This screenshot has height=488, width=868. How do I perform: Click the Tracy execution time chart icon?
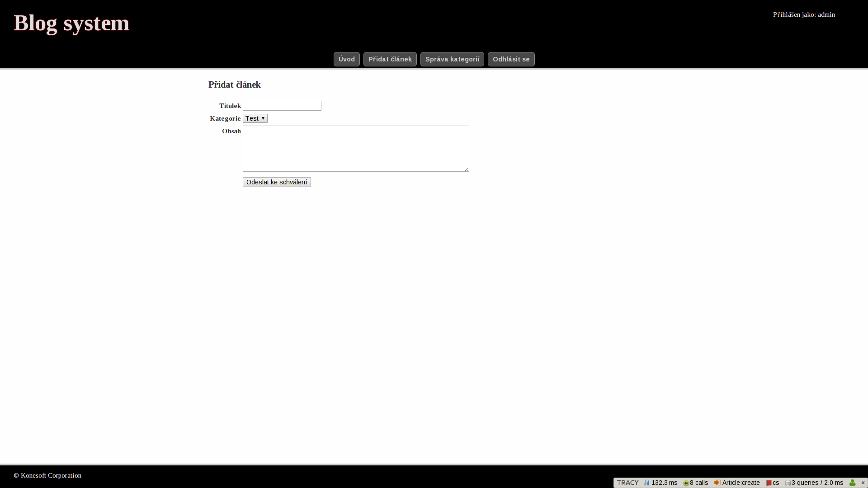tap(646, 483)
